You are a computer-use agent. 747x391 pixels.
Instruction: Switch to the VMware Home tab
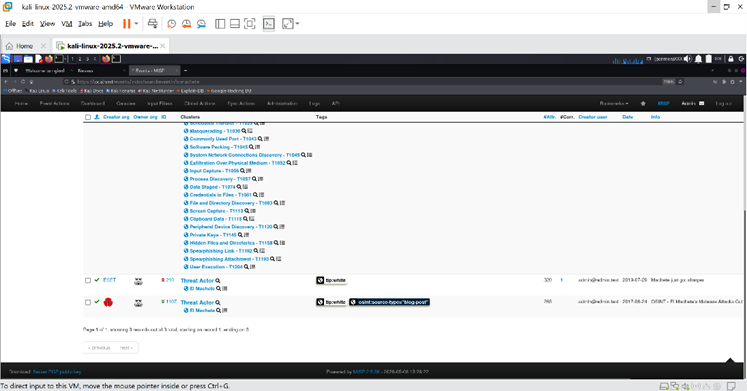point(24,46)
